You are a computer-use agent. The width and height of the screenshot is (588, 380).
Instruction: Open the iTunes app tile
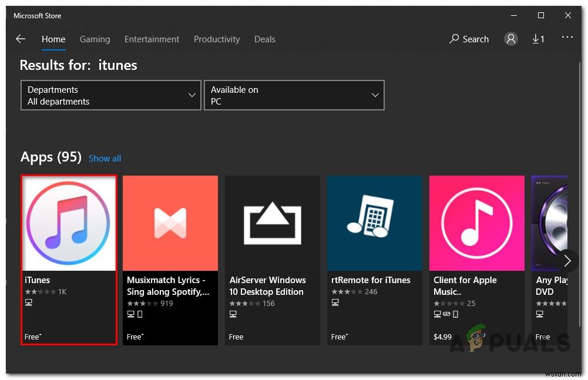coord(69,259)
